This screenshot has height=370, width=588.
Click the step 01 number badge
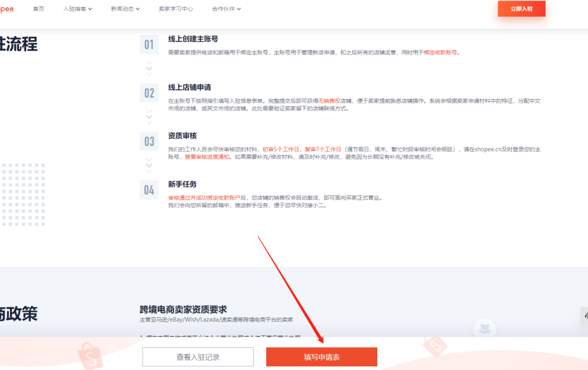tap(149, 44)
